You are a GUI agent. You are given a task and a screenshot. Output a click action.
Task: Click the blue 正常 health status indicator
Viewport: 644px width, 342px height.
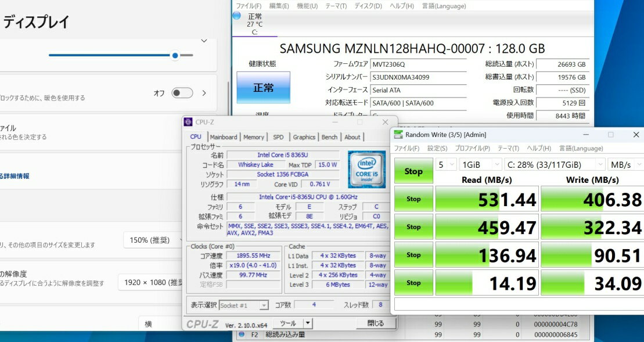[263, 88]
